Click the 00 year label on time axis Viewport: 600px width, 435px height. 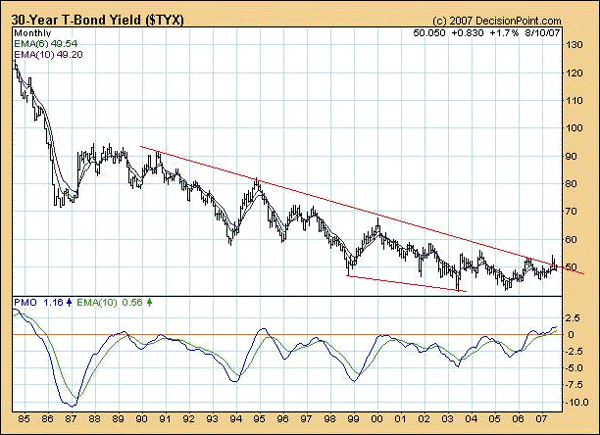point(377,419)
